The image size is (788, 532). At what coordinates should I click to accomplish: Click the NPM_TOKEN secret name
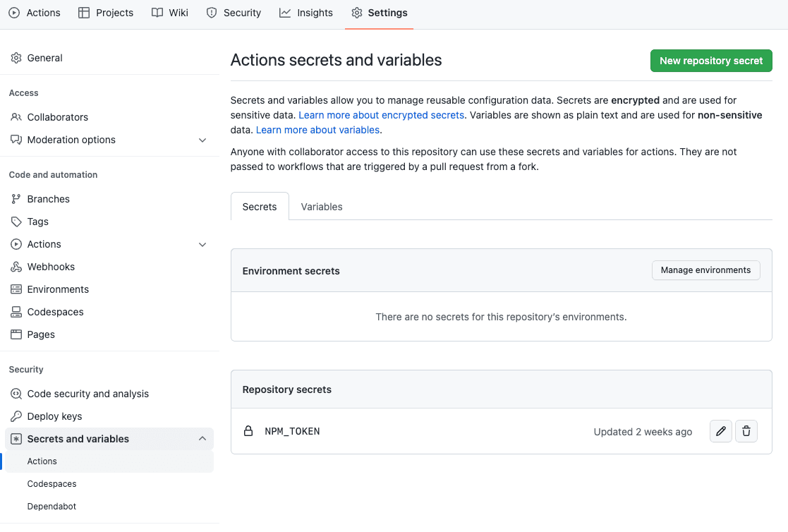(292, 431)
